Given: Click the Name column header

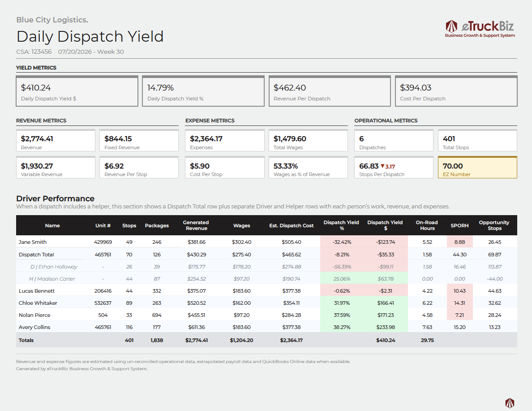Looking at the screenshot, I should (x=52, y=225).
